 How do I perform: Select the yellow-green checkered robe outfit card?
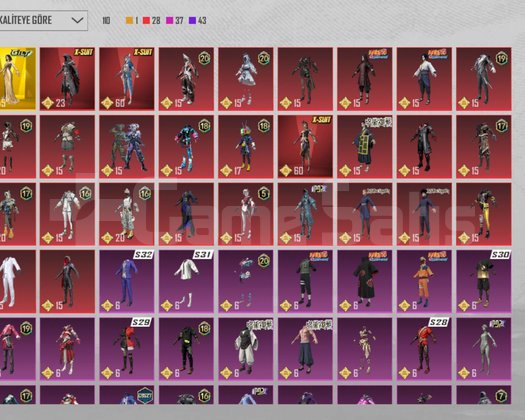point(365,146)
